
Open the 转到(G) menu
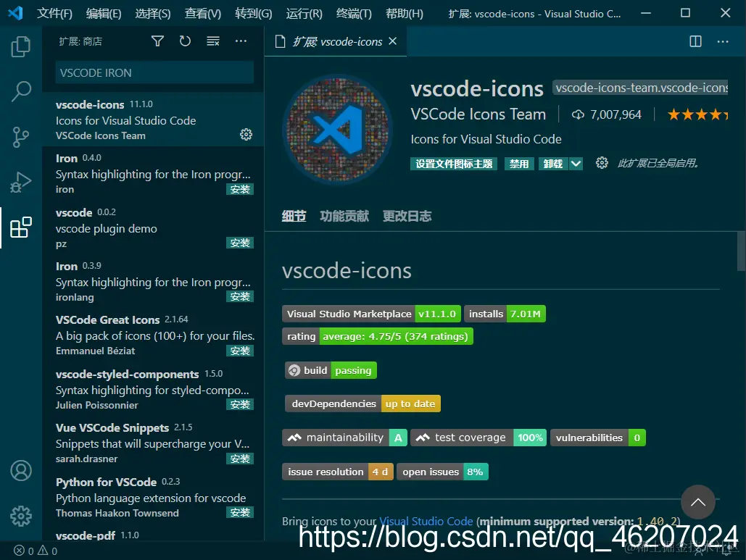(254, 13)
